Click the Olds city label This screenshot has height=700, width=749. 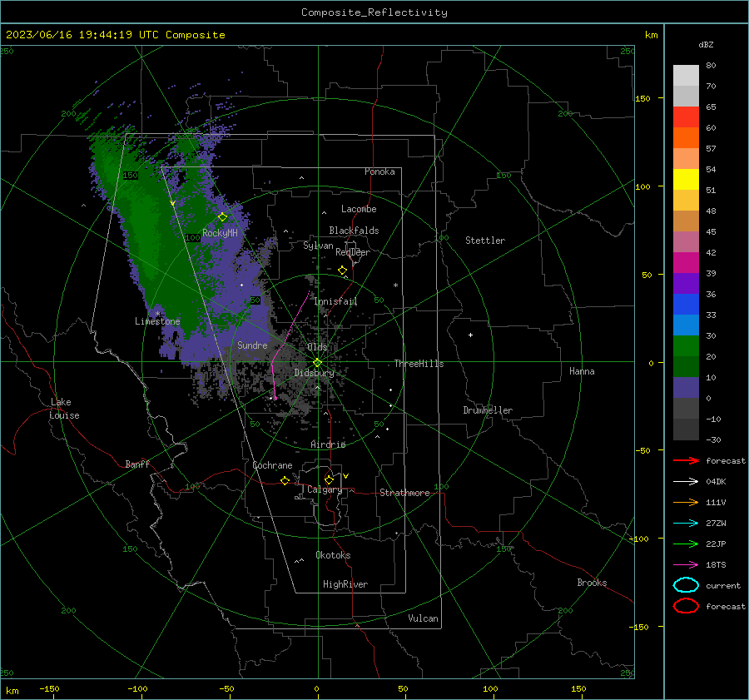pos(317,346)
